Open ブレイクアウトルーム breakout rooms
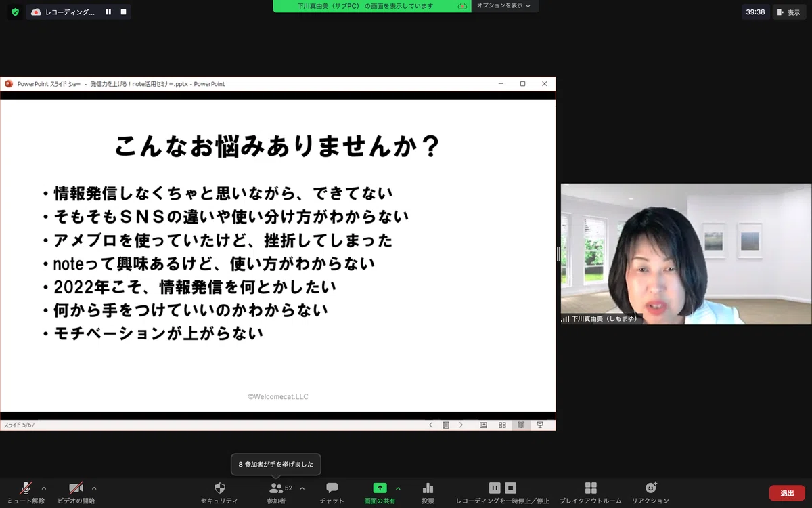This screenshot has height=508, width=812. pyautogui.click(x=590, y=492)
